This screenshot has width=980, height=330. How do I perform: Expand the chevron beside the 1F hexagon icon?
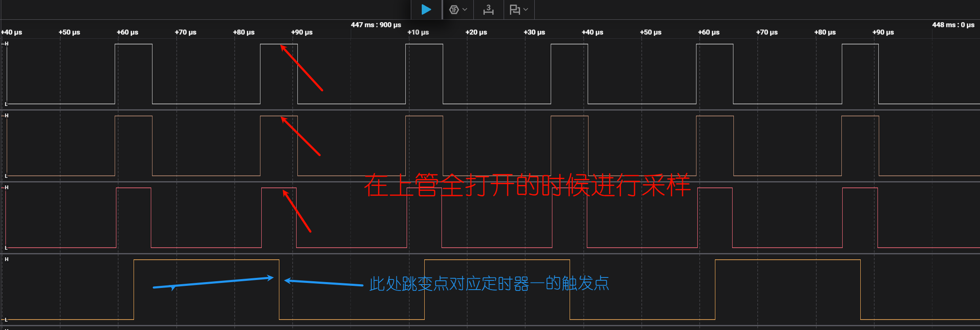(x=465, y=10)
